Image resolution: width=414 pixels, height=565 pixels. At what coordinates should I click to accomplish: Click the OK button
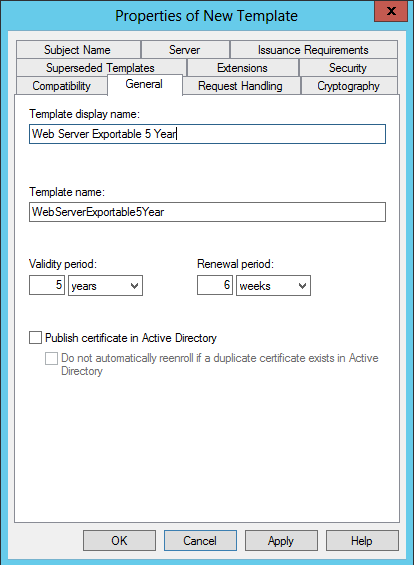click(x=120, y=540)
